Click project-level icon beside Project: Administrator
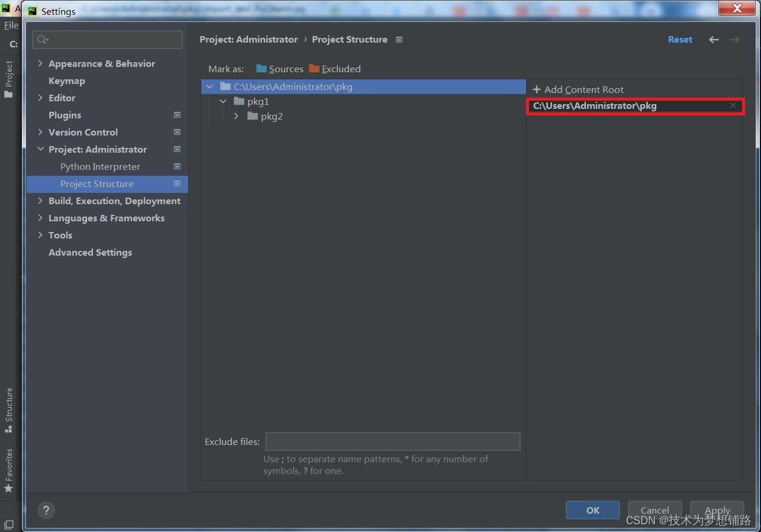The image size is (761, 532). click(x=177, y=149)
